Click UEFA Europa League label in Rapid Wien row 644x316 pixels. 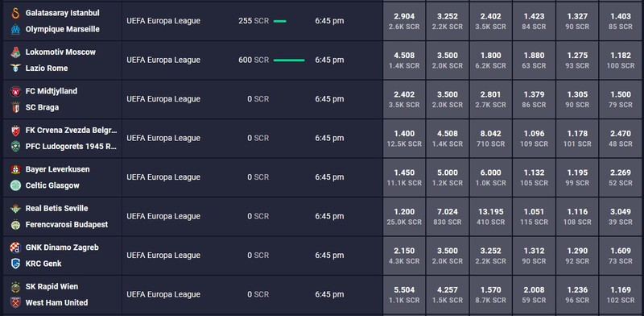pyautogui.click(x=163, y=294)
